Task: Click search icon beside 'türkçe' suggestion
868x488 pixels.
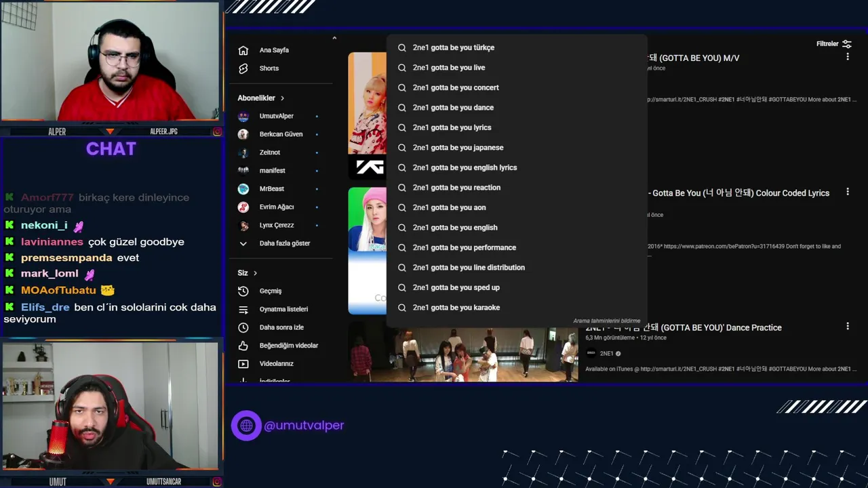Action: tap(401, 47)
